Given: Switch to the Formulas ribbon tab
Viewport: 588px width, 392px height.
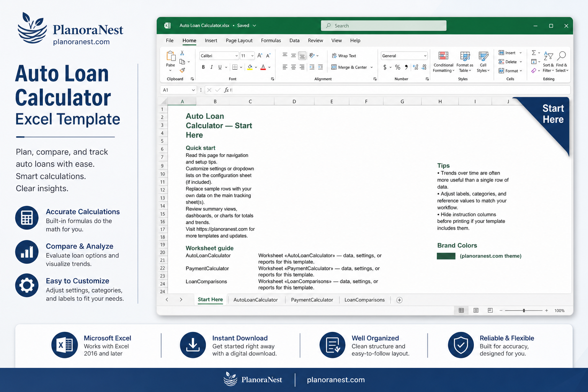Looking at the screenshot, I should click(271, 41).
